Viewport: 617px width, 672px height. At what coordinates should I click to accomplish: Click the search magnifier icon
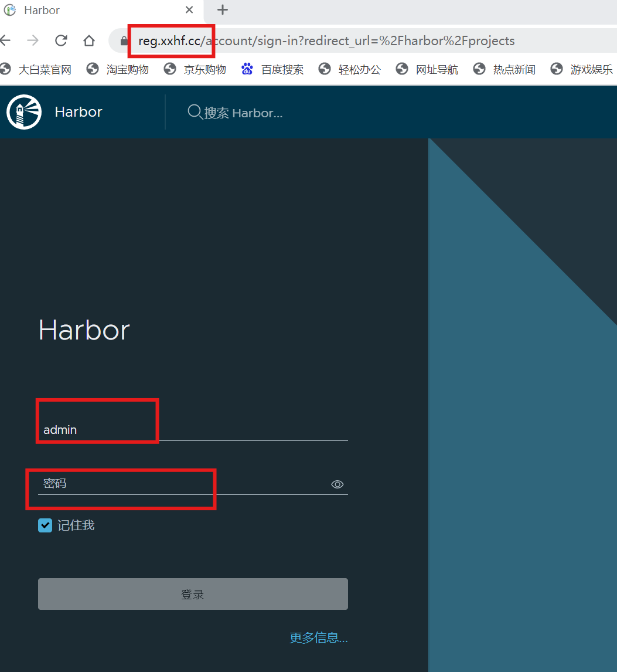click(195, 112)
